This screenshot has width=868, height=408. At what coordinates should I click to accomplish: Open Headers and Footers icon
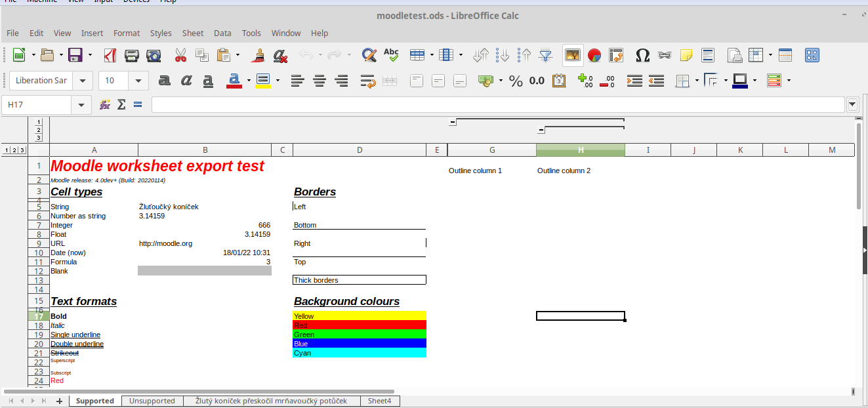708,55
